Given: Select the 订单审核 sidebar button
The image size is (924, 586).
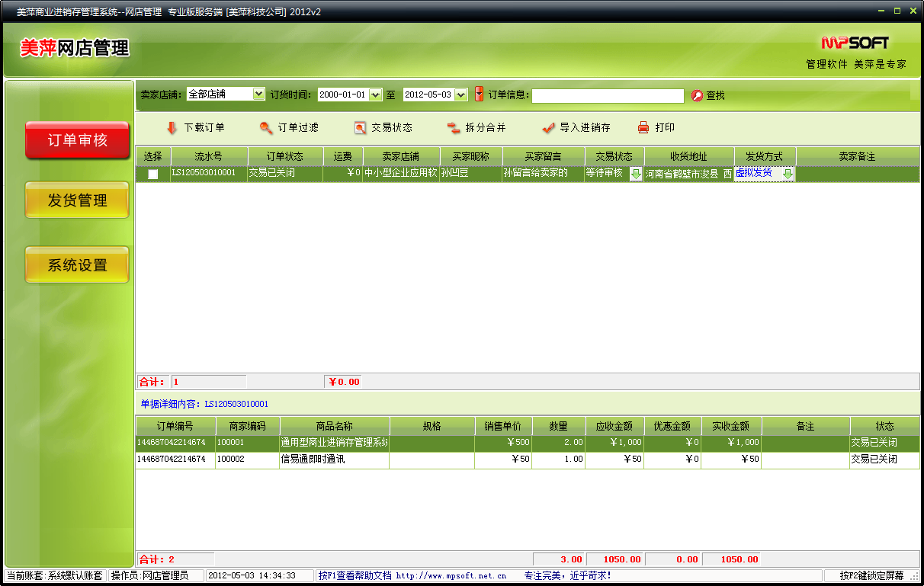Looking at the screenshot, I should pyautogui.click(x=77, y=140).
